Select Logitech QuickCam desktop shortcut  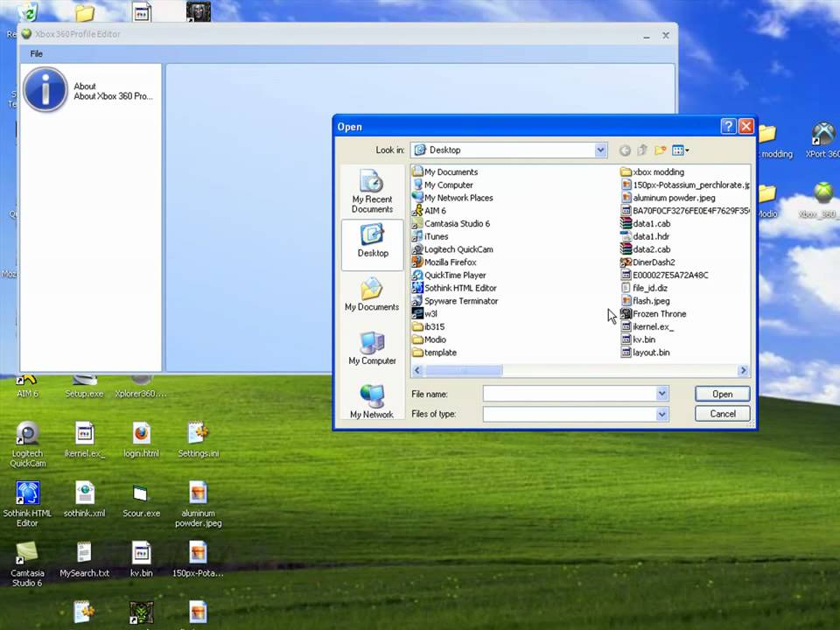coord(27,444)
